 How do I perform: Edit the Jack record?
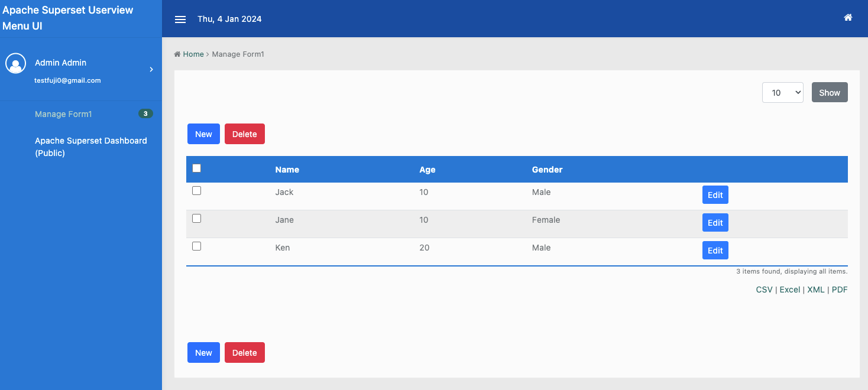point(715,195)
